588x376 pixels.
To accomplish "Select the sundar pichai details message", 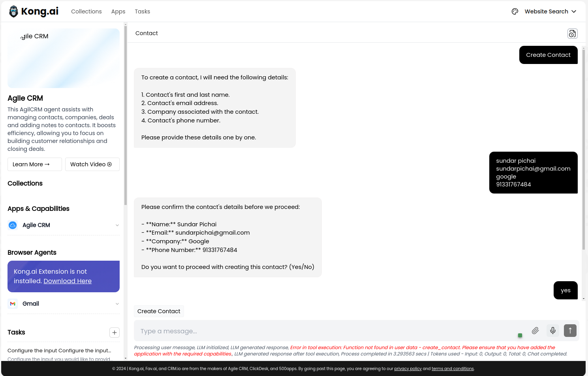I will coord(533,173).
